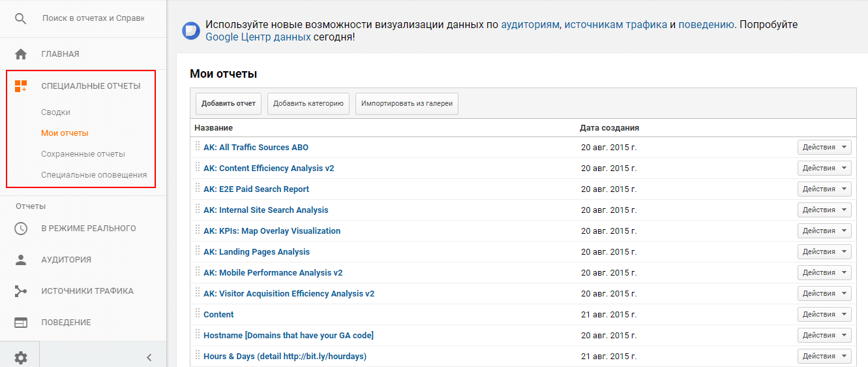Click the Data Studio notification icon
This screenshot has width=868, height=367.
[x=190, y=31]
